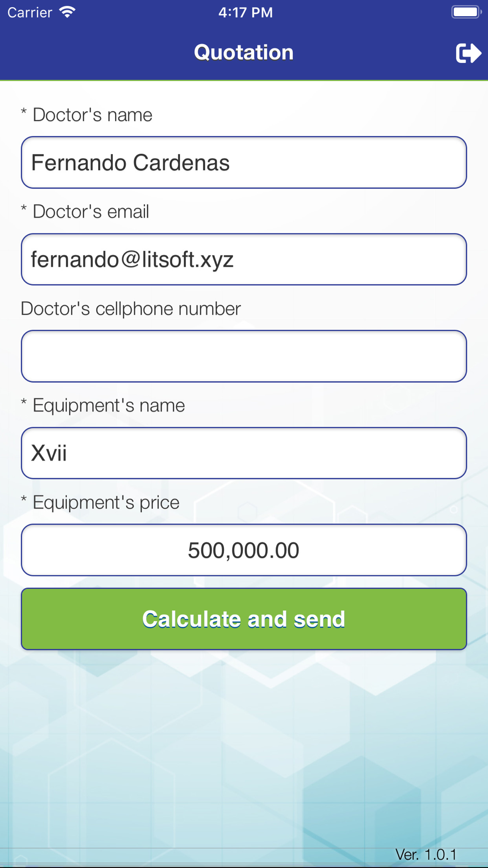Screen dimensions: 488x868
Task: Click the Carrier status text
Action: click(x=30, y=12)
